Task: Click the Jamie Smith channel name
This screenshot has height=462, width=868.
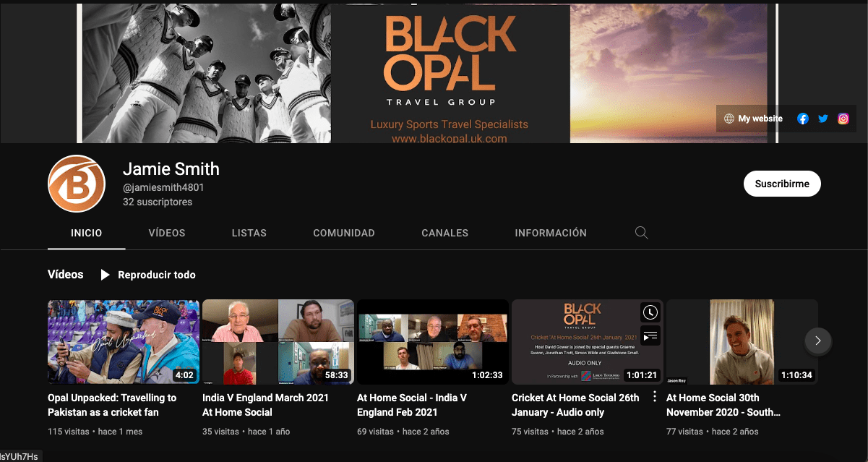Action: 171,169
